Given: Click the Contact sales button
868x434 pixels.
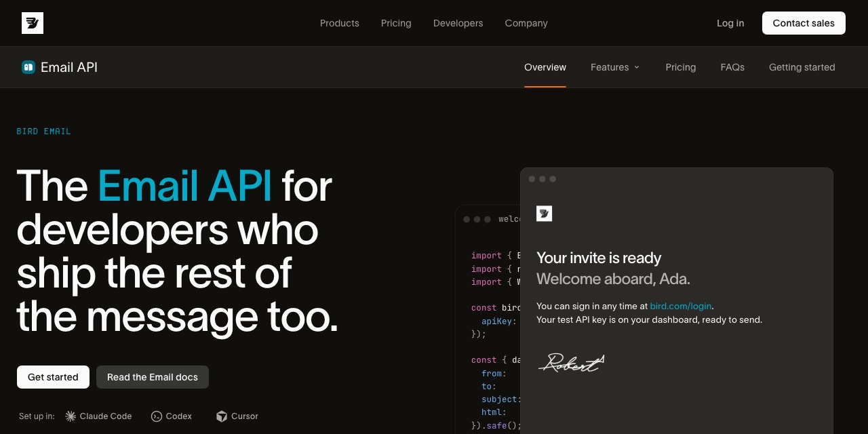Looking at the screenshot, I should point(804,23).
